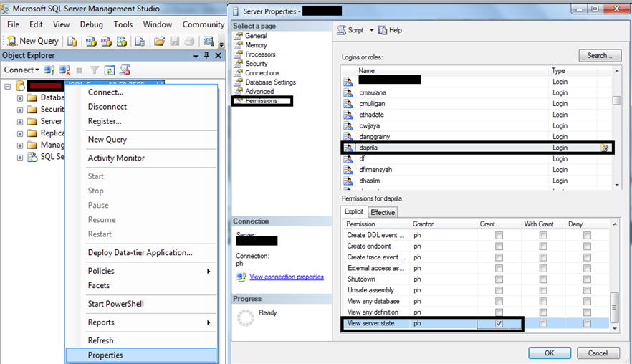The height and width of the screenshot is (364, 632).
Task: Click the Filter funnel icon in Object Explorer
Action: coord(95,70)
